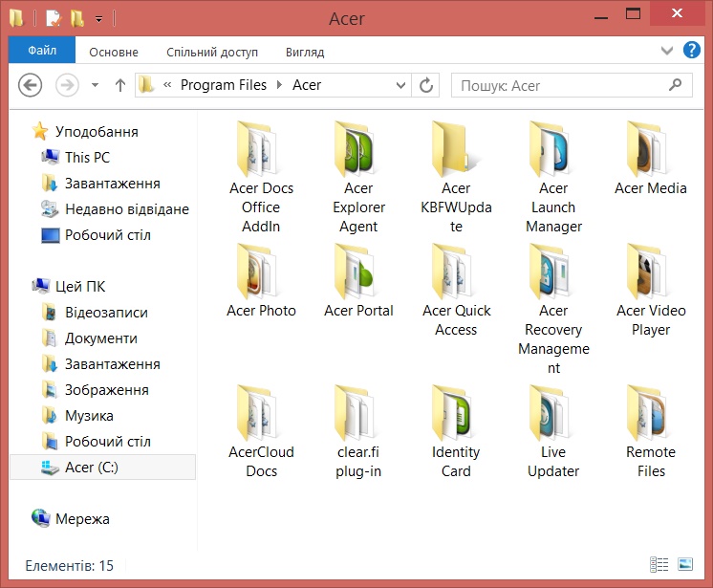This screenshot has width=713, height=588.
Task: Open the Файл menu tab
Action: pos(42,50)
